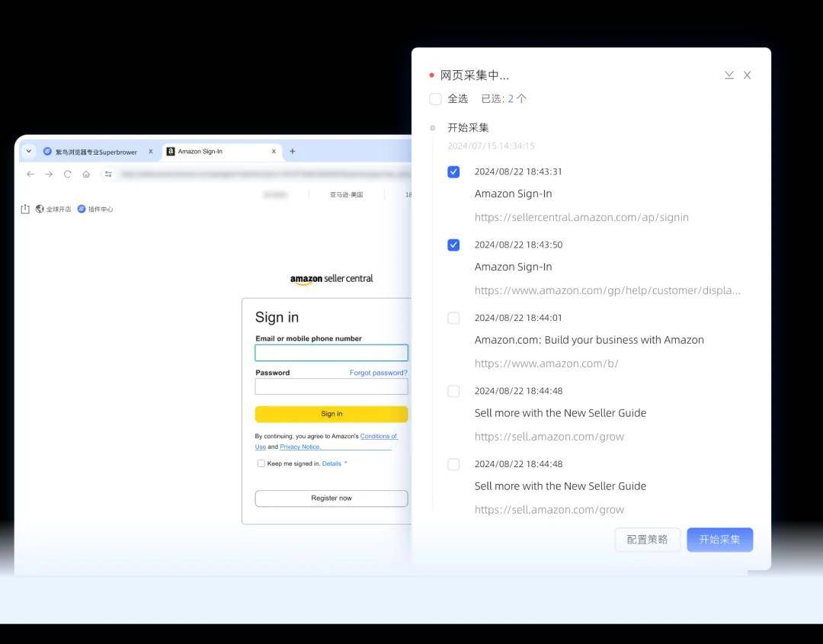Click the yellow Sign in button
Viewport: 823px width, 644px height.
(x=331, y=414)
